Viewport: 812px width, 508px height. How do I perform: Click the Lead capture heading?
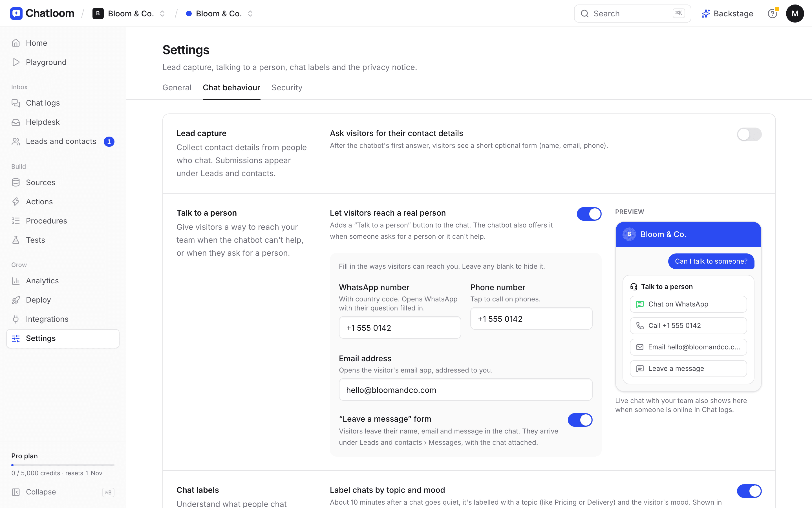(x=201, y=133)
